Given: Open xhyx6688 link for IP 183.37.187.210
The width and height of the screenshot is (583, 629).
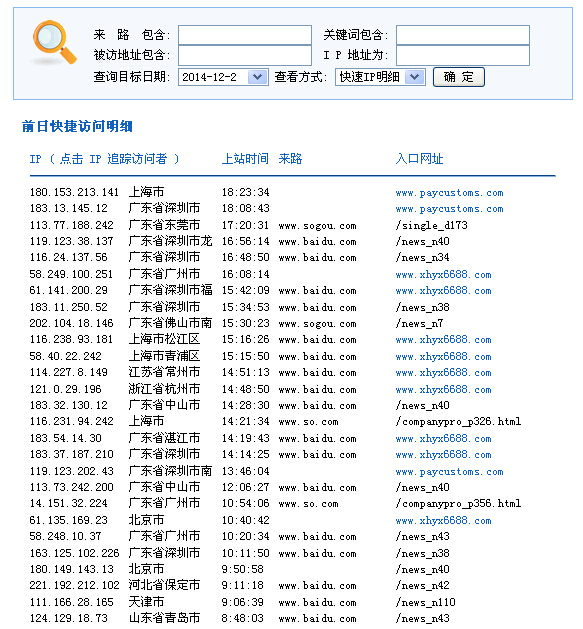Looking at the screenshot, I should (443, 455).
